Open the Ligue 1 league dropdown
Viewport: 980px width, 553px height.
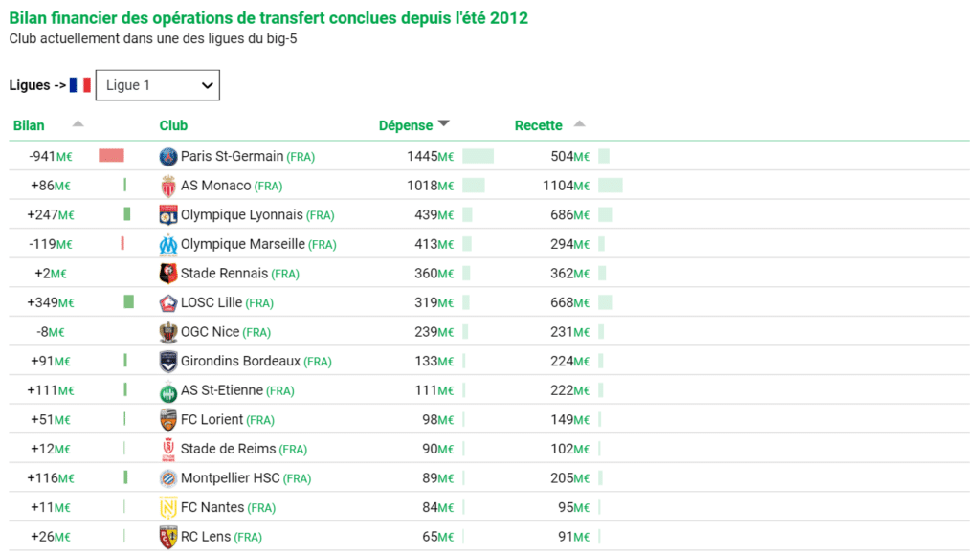(158, 85)
